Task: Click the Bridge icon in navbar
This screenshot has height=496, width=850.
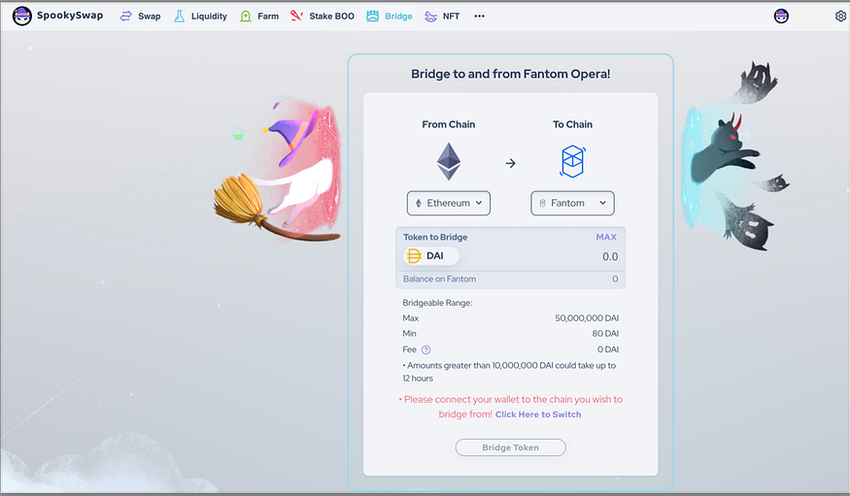Action: coord(372,16)
